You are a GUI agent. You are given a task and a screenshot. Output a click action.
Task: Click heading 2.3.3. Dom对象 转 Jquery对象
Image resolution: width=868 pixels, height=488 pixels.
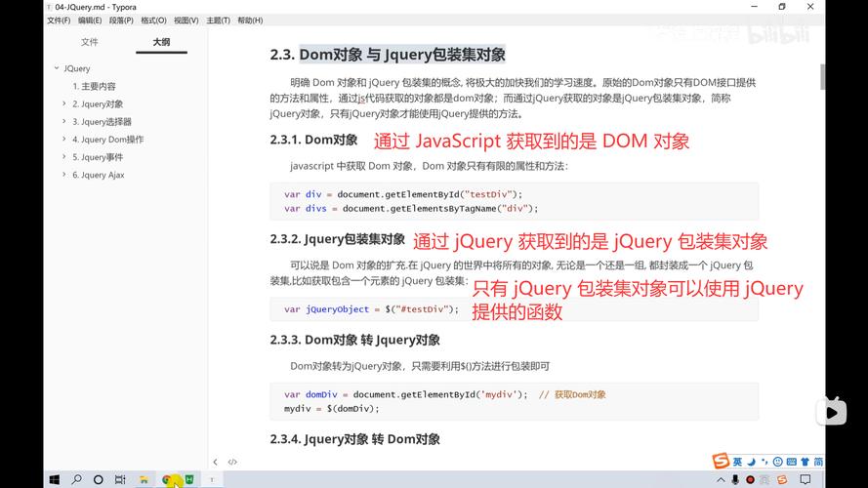point(354,340)
